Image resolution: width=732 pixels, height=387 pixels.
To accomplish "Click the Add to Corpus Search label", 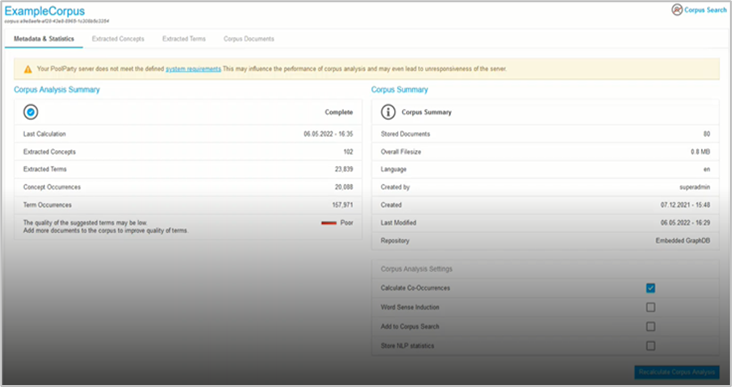I will pyautogui.click(x=410, y=327).
